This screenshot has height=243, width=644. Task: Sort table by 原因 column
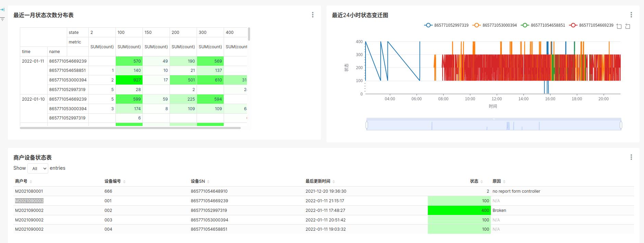tap(499, 181)
